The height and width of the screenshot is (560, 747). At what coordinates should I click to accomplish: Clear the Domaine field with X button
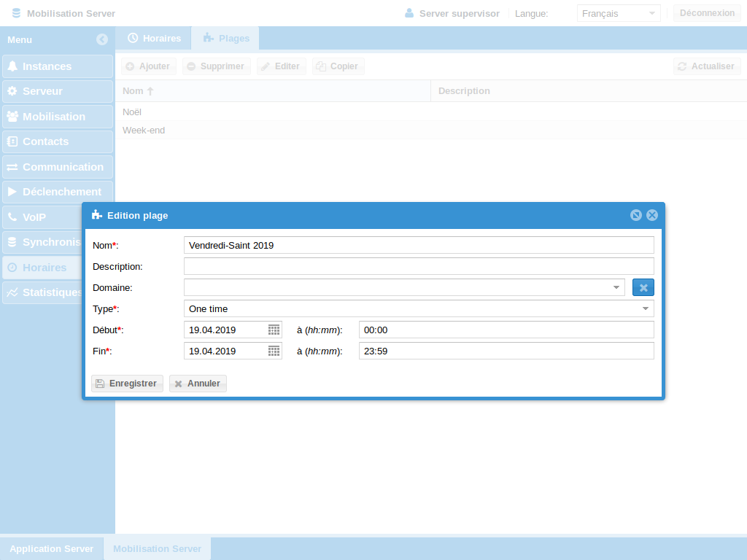tap(643, 287)
